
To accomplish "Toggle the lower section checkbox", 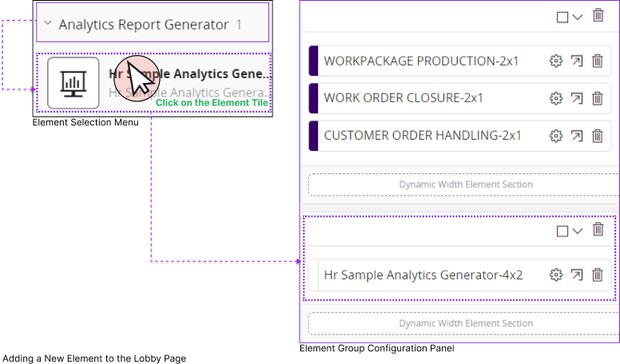I will 562,231.
